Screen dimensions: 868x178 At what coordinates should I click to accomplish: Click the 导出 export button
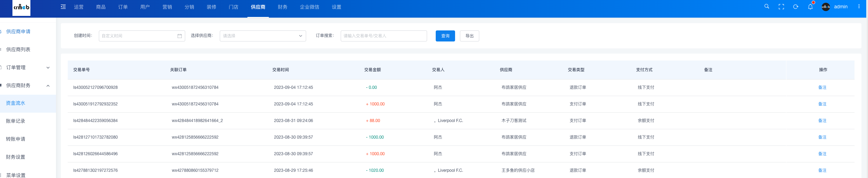(469, 36)
